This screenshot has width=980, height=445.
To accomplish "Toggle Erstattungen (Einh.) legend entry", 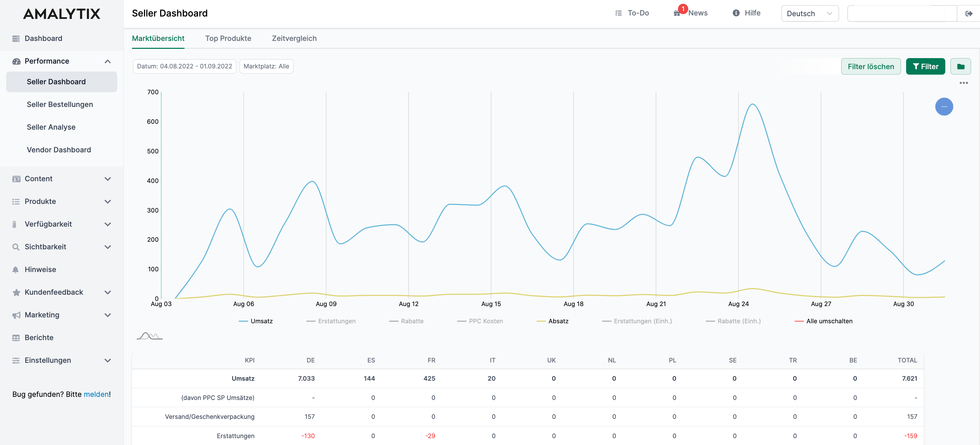I will click(637, 321).
